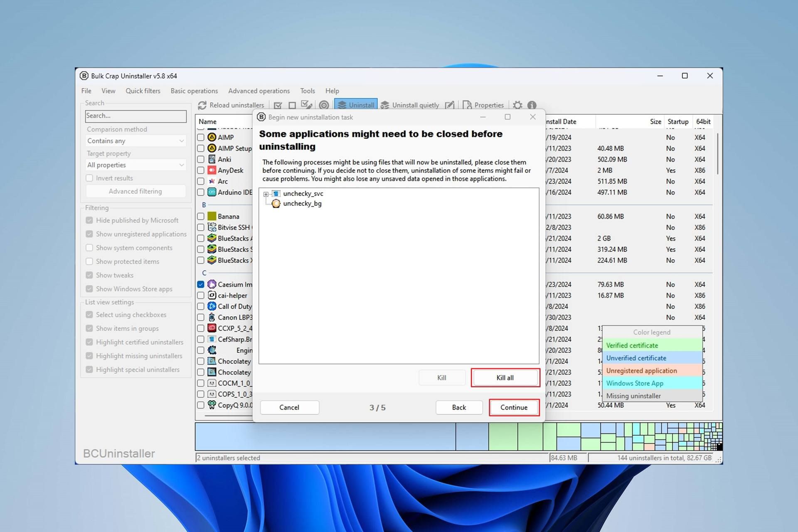Click the Banana application icon

click(x=212, y=216)
